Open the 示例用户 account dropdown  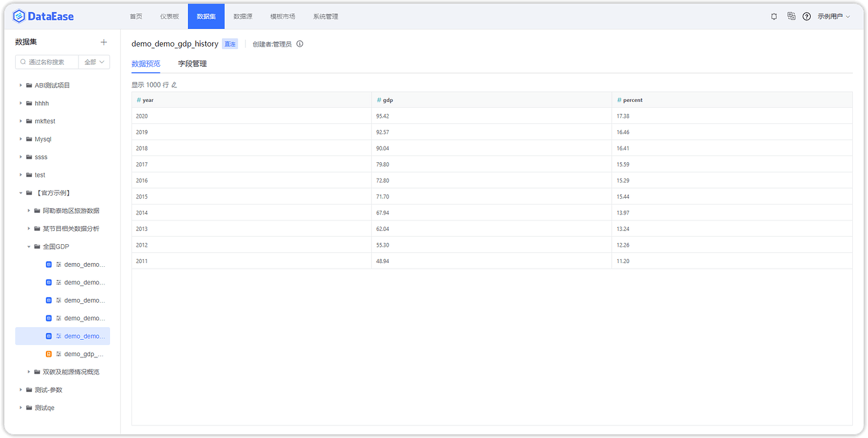[833, 16]
